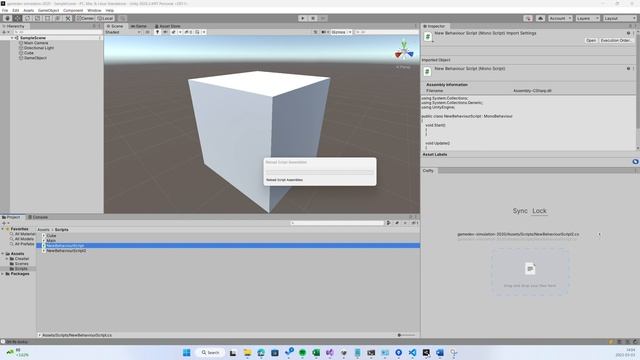Open the Gizmos dropdown
The width and height of the screenshot is (640, 360).
click(341, 32)
